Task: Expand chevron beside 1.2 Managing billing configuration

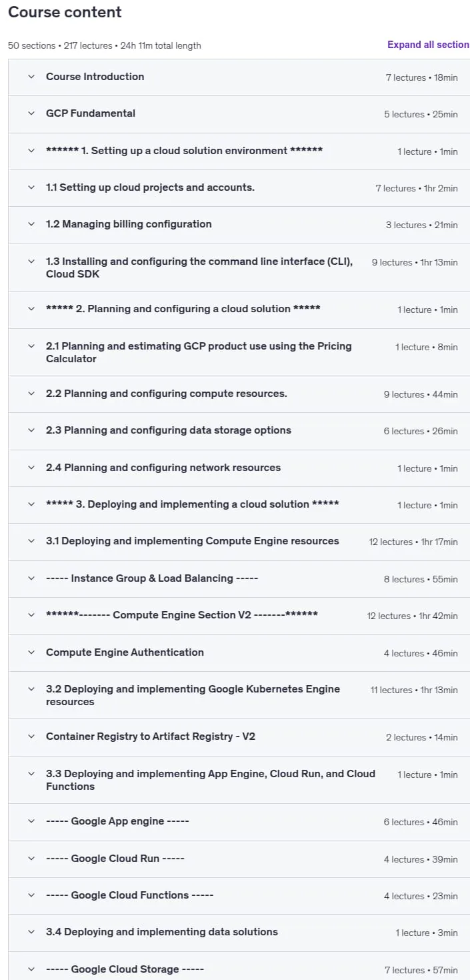Action: 31,224
